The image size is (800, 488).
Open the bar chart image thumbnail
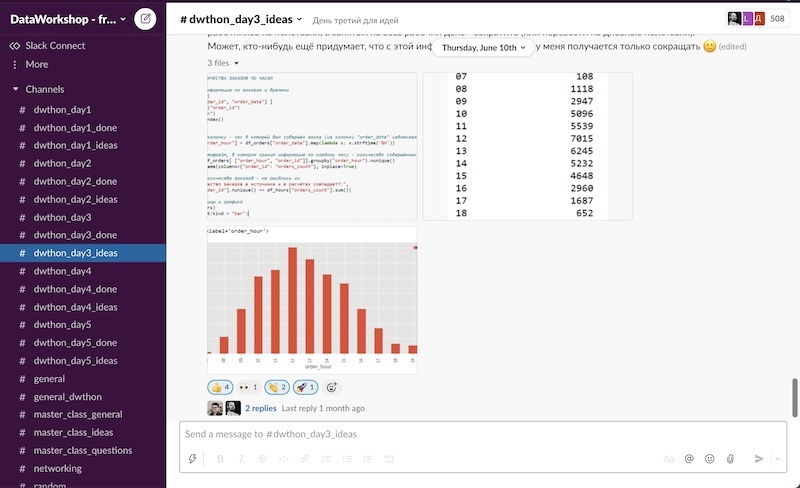click(x=311, y=300)
